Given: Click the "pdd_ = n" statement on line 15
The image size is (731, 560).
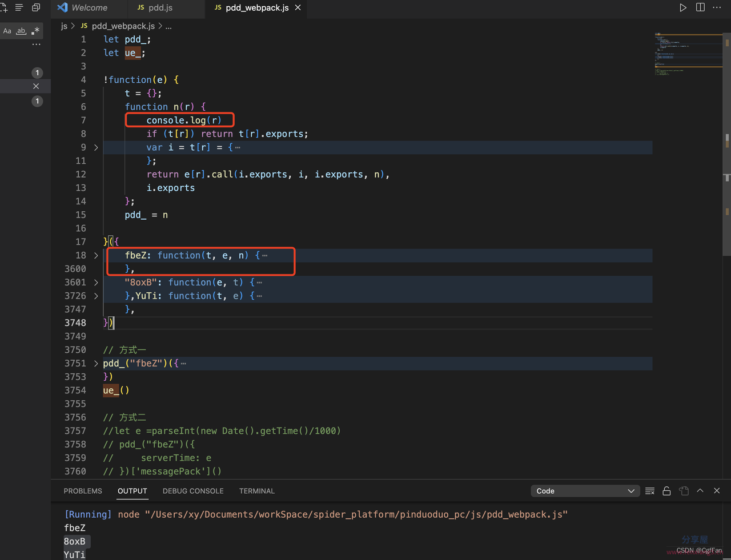Looking at the screenshot, I should click(146, 215).
